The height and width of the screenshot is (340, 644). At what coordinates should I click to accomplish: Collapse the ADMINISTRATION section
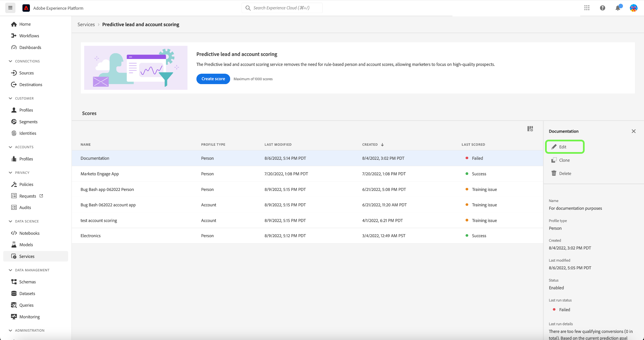[x=10, y=331]
